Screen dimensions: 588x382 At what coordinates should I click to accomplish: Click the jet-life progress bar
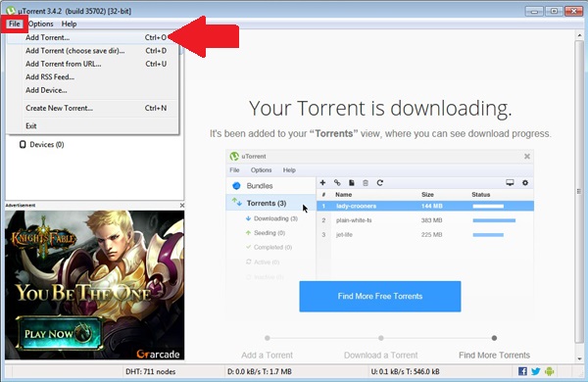(488, 235)
